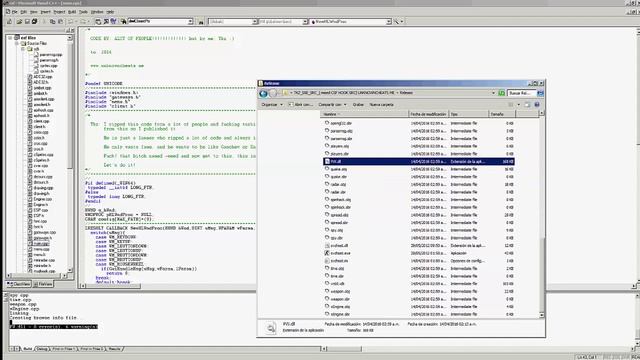Click the Explorer window Forward button

(x=273, y=93)
